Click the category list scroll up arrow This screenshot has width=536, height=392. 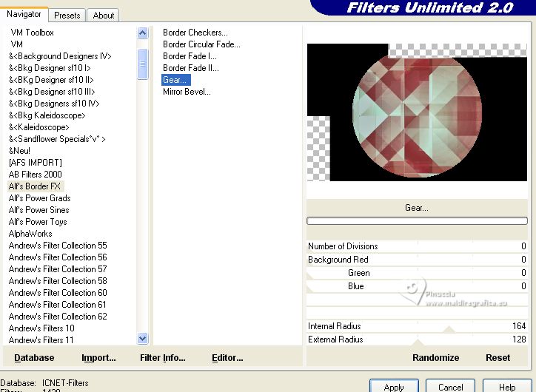tap(143, 33)
